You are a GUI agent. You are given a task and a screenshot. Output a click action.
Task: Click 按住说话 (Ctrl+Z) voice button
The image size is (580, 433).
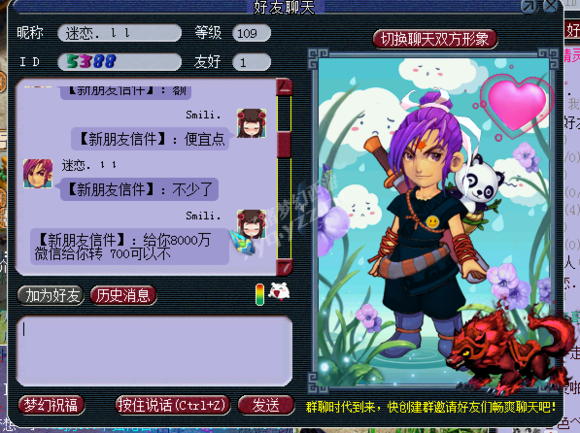coord(173,405)
